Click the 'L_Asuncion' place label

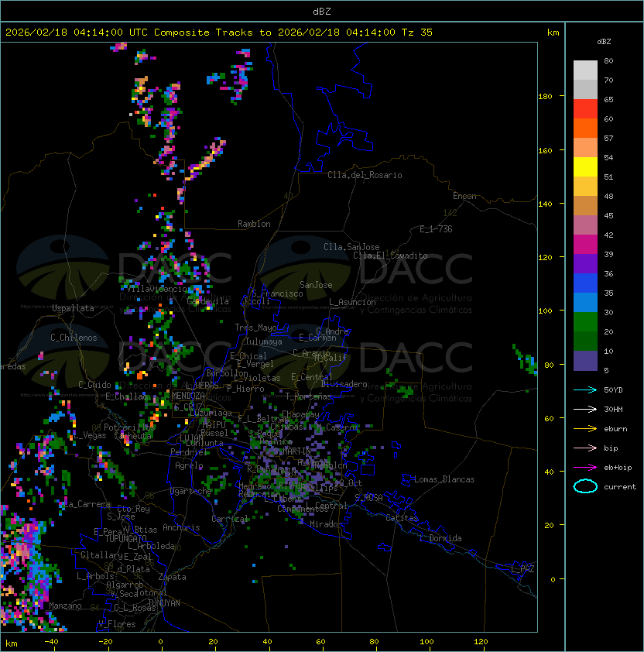(x=352, y=302)
